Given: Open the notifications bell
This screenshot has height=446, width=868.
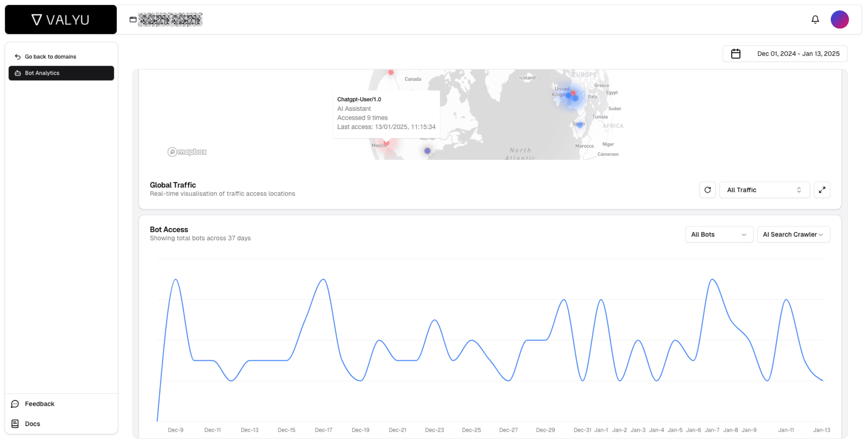Looking at the screenshot, I should coord(815,19).
